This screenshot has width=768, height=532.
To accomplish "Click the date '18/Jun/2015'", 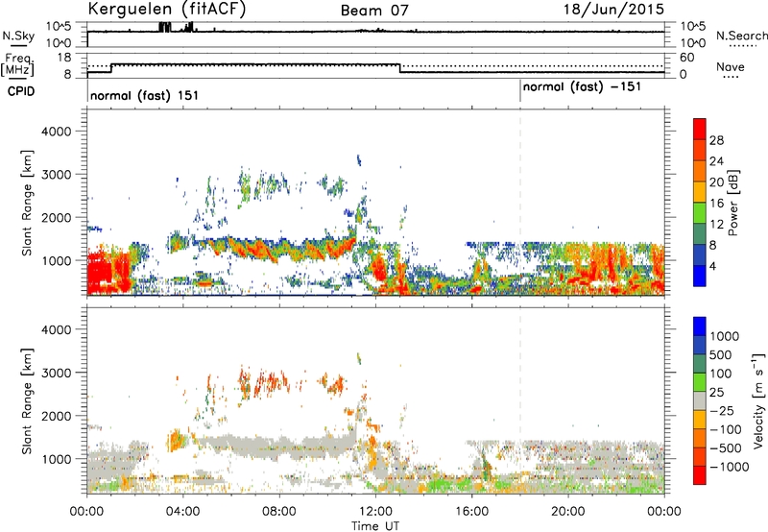I will click(613, 9).
